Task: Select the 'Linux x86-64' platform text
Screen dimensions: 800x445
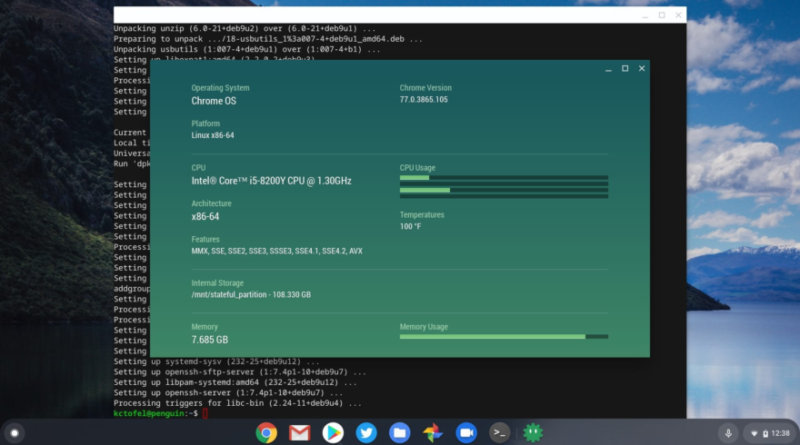Action: [213, 135]
